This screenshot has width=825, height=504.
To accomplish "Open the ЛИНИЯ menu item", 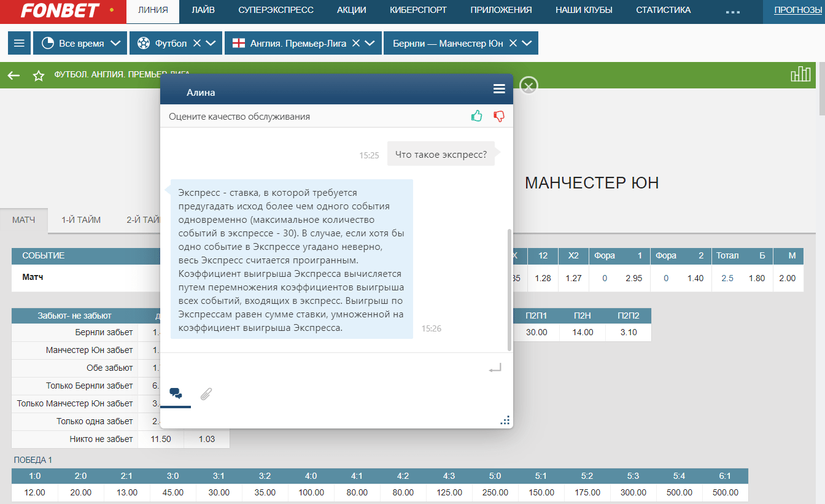I will (153, 10).
